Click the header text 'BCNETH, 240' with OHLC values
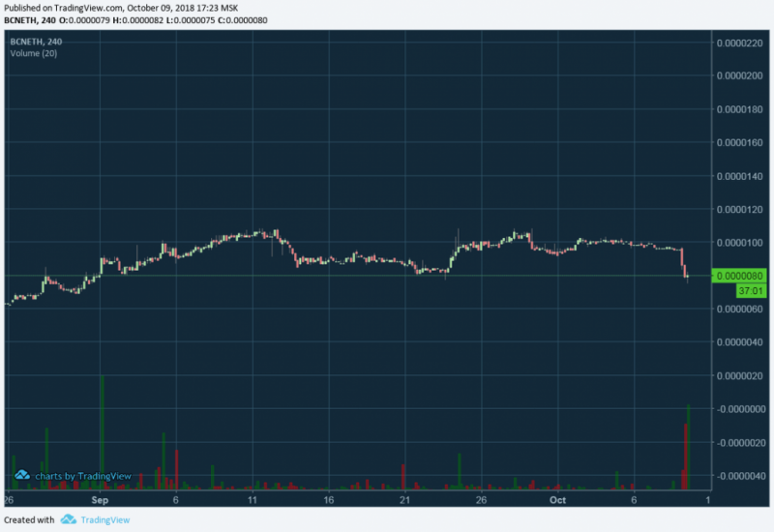 point(135,20)
